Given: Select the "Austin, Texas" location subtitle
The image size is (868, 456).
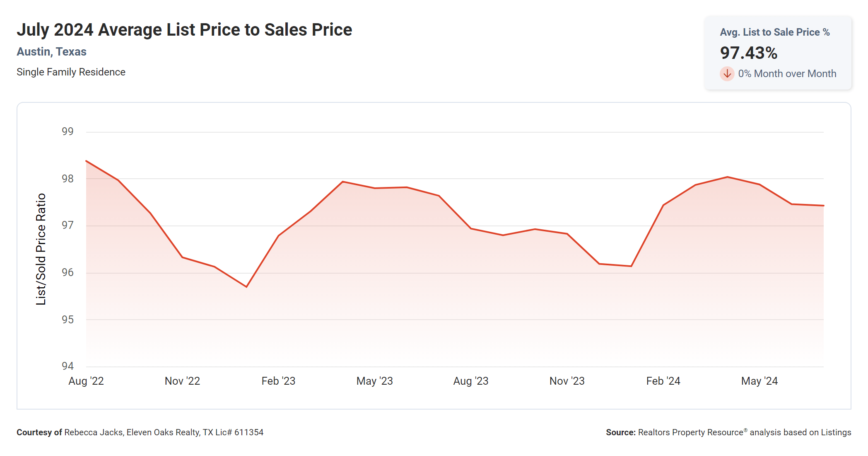Looking at the screenshot, I should point(51,52).
